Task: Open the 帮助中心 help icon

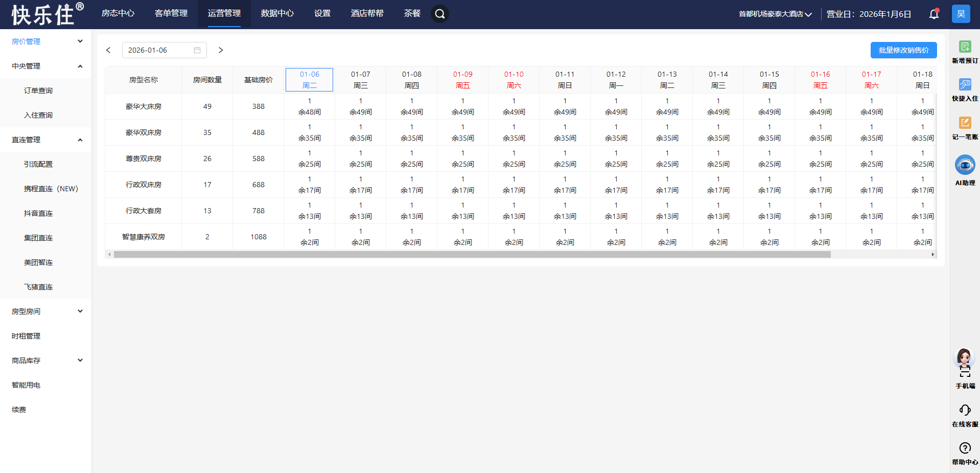Action: click(x=965, y=448)
